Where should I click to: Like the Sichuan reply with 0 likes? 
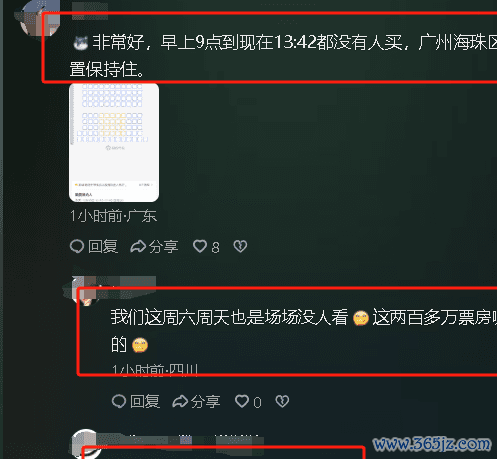point(242,401)
